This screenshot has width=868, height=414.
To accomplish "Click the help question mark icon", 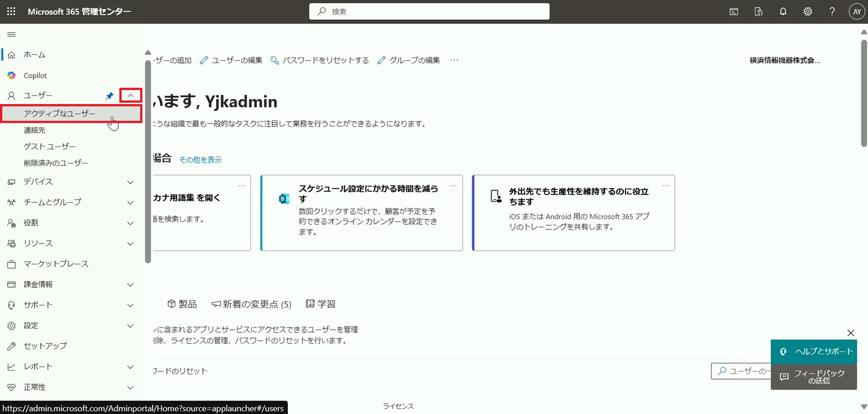I will [x=832, y=12].
